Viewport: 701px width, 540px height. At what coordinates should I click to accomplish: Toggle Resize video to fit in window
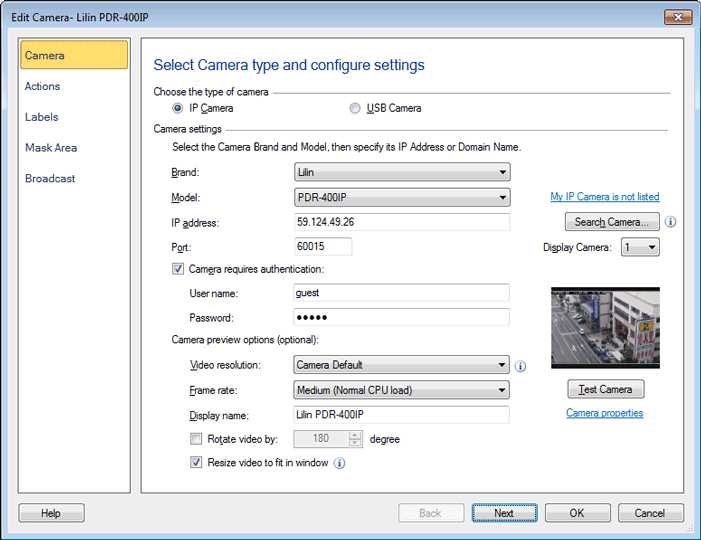click(x=196, y=463)
